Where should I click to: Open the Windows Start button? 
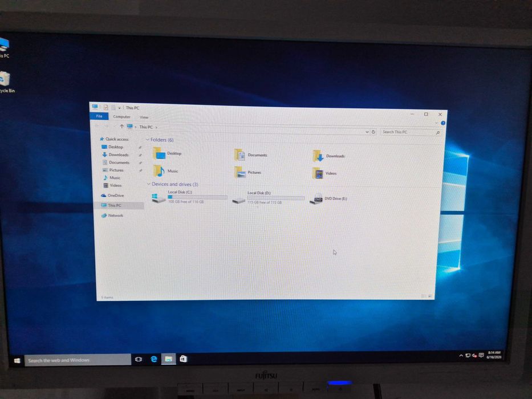[x=17, y=360]
